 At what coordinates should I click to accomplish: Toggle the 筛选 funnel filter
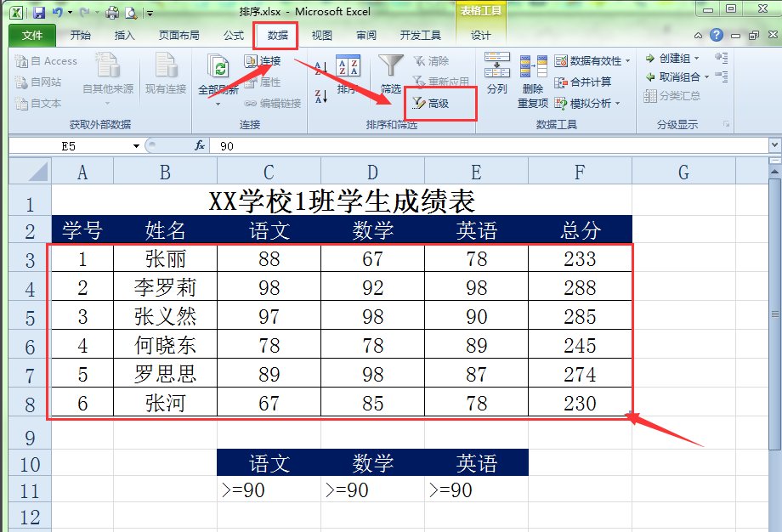click(390, 74)
